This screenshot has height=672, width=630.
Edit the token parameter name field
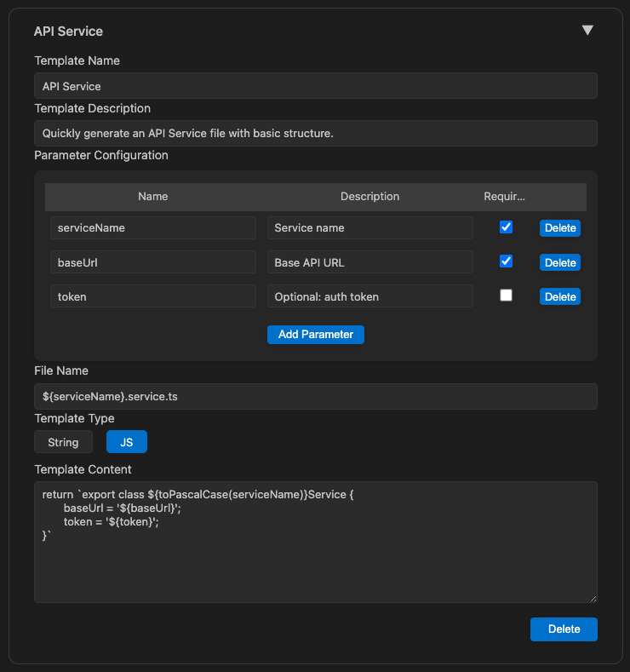(153, 296)
